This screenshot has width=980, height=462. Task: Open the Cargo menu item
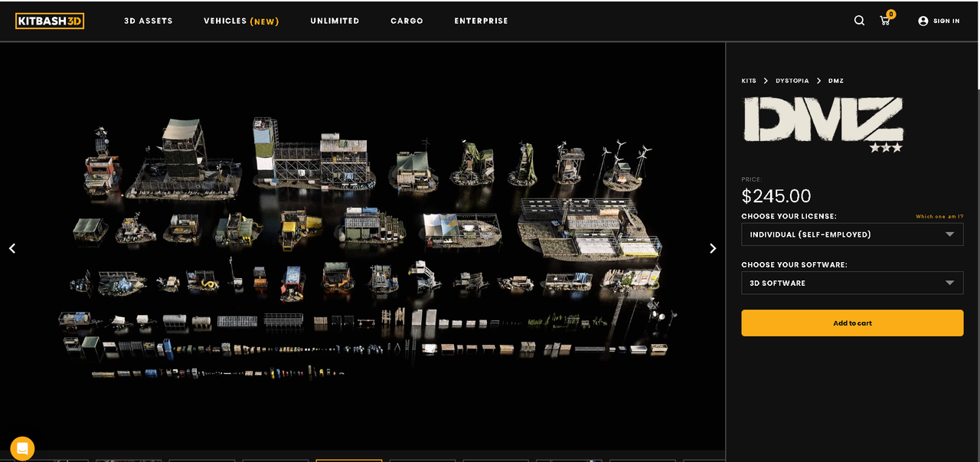click(407, 21)
